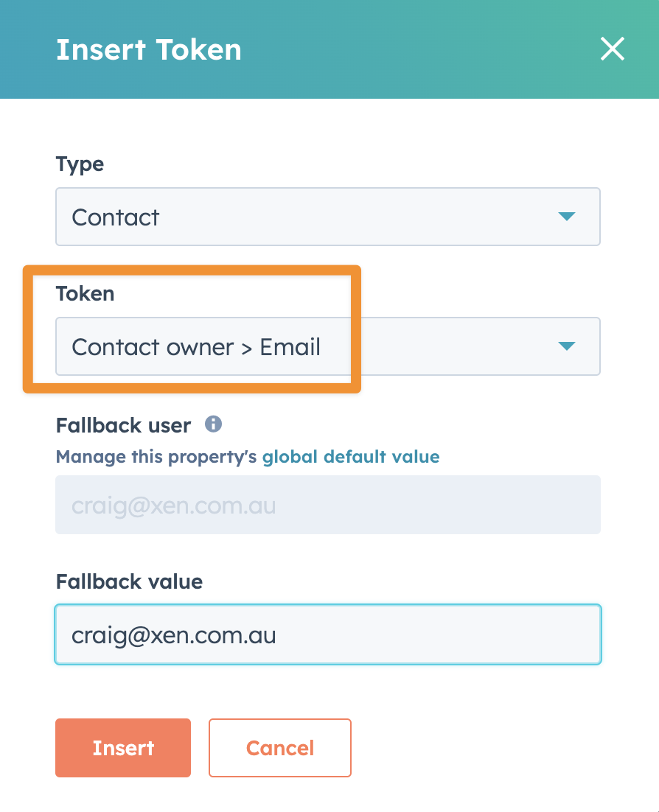Screen dimensions: 659x812
Task: Cancel the token insertion
Action: coord(280,748)
